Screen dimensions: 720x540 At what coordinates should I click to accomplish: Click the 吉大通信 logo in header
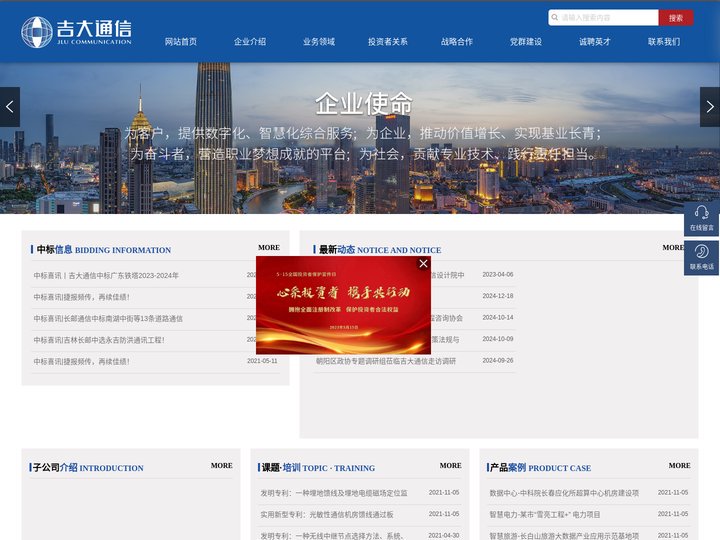click(x=76, y=32)
